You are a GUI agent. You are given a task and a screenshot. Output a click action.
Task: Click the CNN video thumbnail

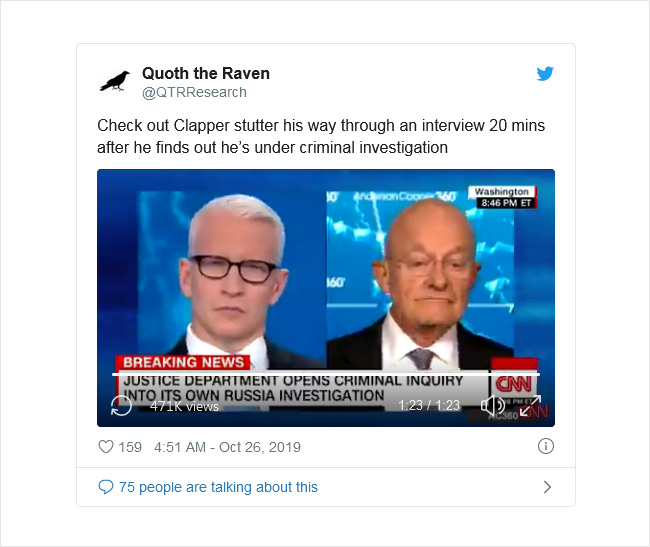pyautogui.click(x=326, y=298)
